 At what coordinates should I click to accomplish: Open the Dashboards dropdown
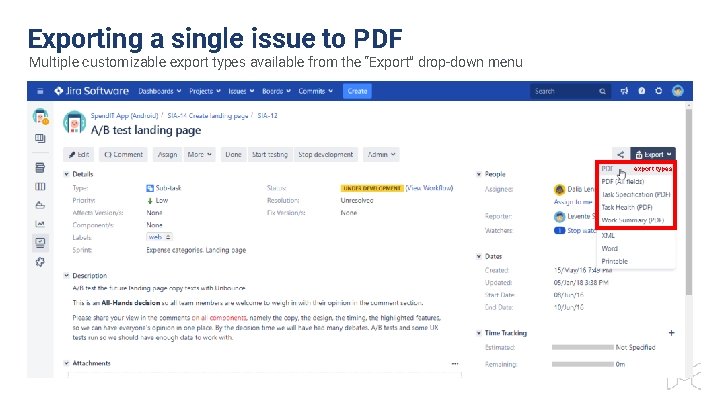coord(160,91)
